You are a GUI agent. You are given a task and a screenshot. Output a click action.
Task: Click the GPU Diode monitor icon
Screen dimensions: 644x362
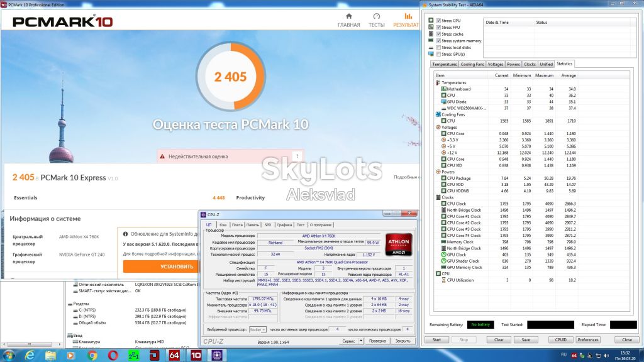click(x=443, y=102)
